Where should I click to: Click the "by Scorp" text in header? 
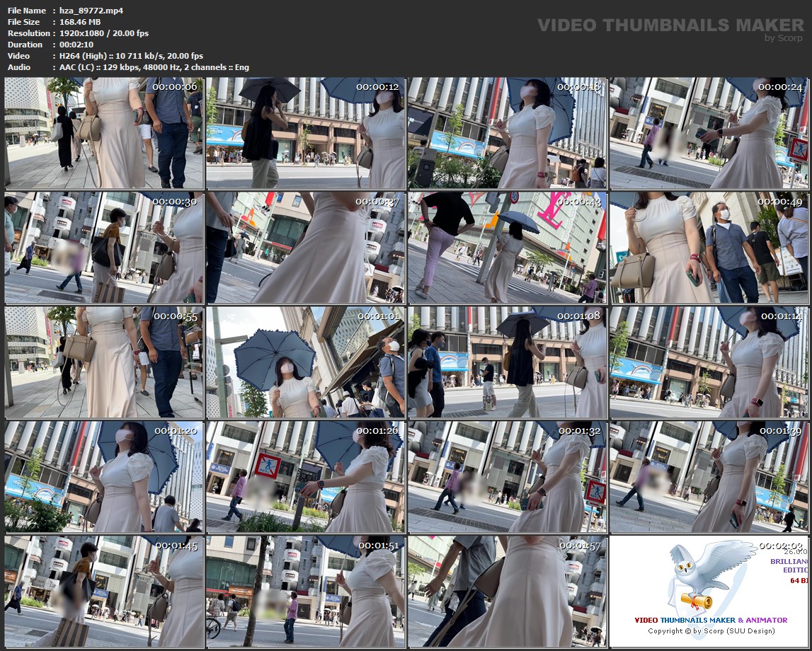[784, 38]
